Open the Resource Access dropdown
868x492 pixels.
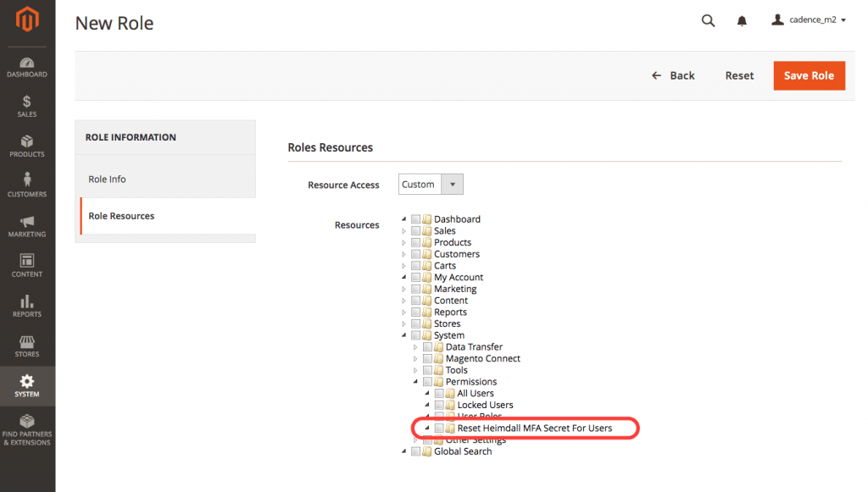click(431, 185)
